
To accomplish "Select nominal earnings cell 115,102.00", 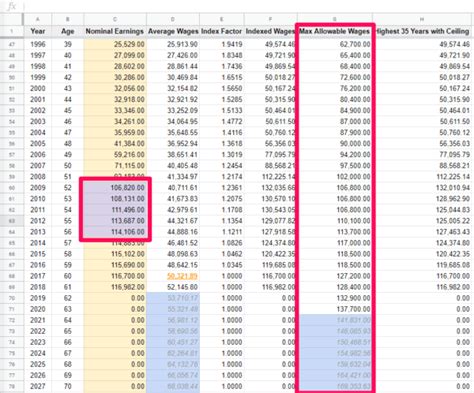I will (x=115, y=254).
